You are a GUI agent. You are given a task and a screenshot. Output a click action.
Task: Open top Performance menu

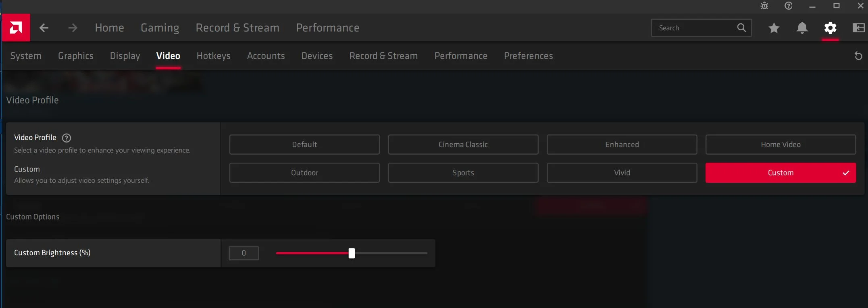(x=328, y=28)
